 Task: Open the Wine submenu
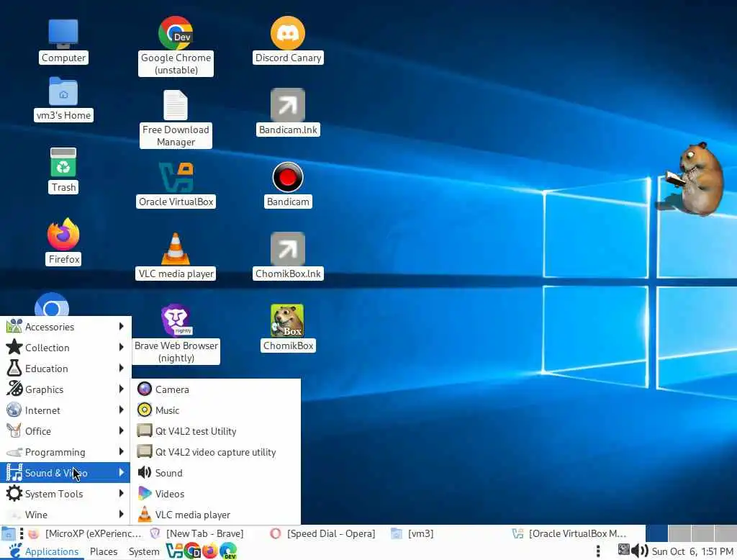tap(65, 515)
